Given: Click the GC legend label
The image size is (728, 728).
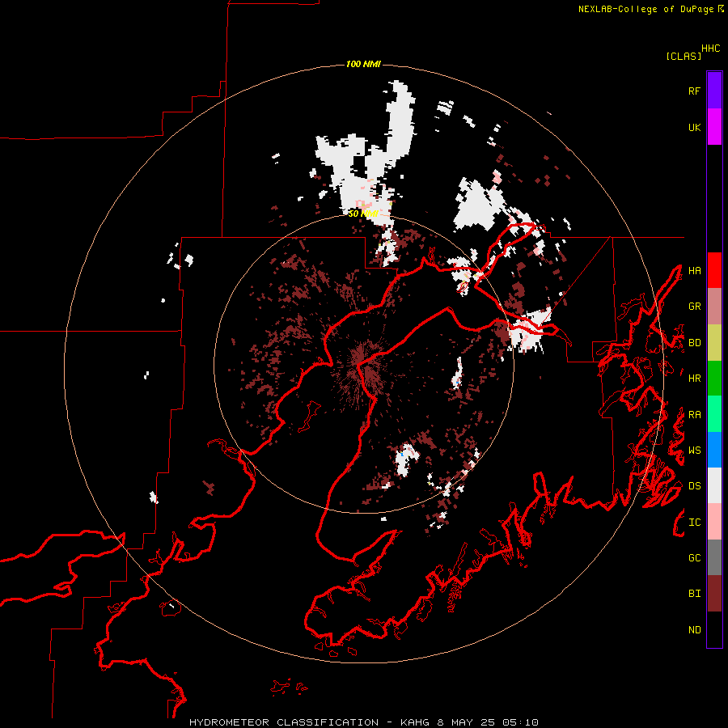Looking at the screenshot, I should tap(694, 557).
